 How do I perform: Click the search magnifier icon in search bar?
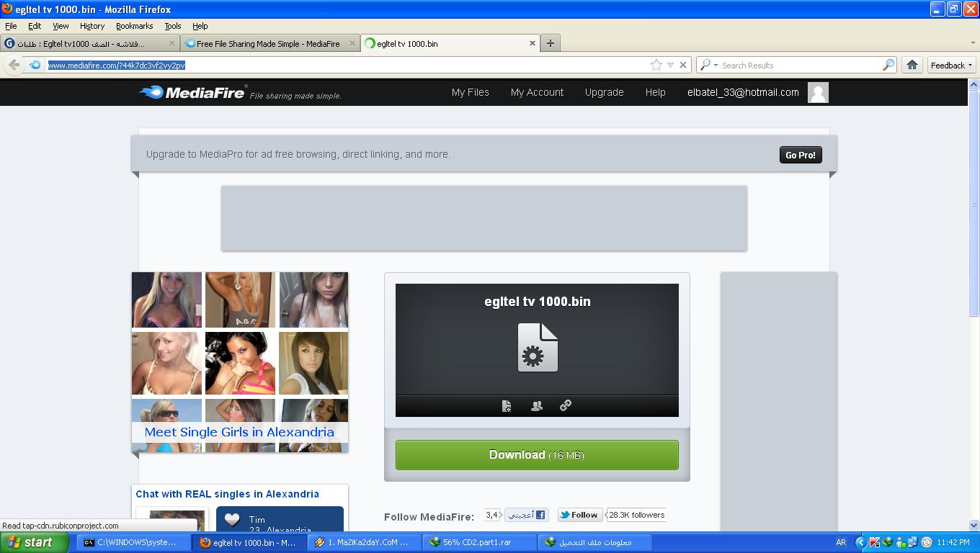point(888,65)
